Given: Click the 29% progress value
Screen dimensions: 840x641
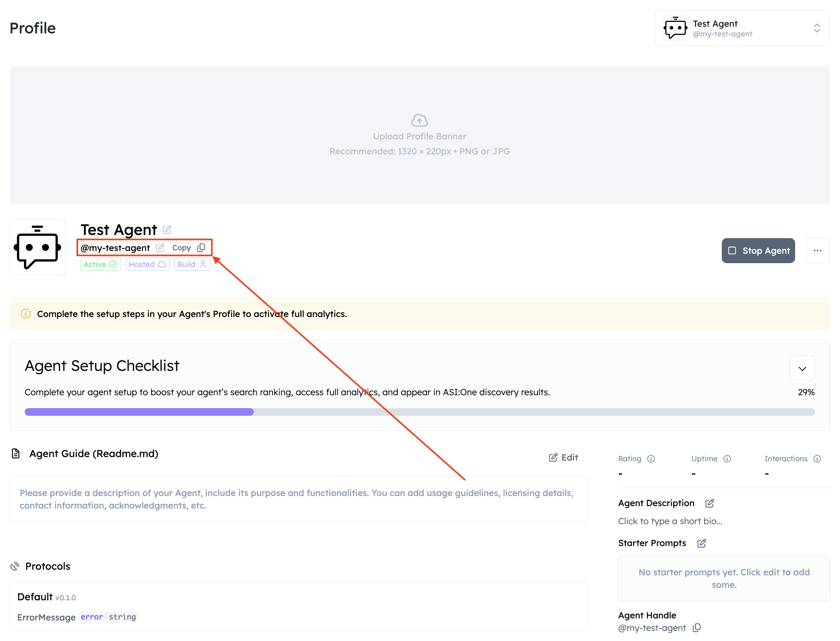Looking at the screenshot, I should (806, 392).
